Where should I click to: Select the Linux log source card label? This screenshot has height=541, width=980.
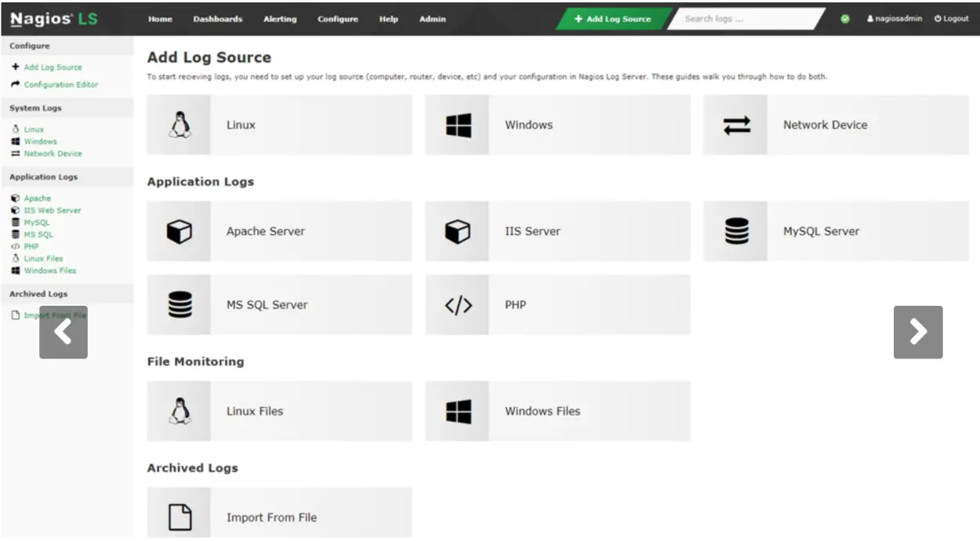pyautogui.click(x=241, y=125)
